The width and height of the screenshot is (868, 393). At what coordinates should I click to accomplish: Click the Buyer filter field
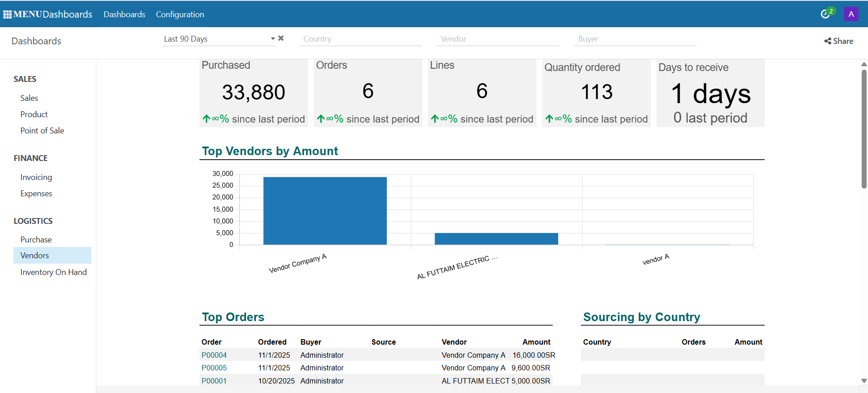[x=635, y=39]
